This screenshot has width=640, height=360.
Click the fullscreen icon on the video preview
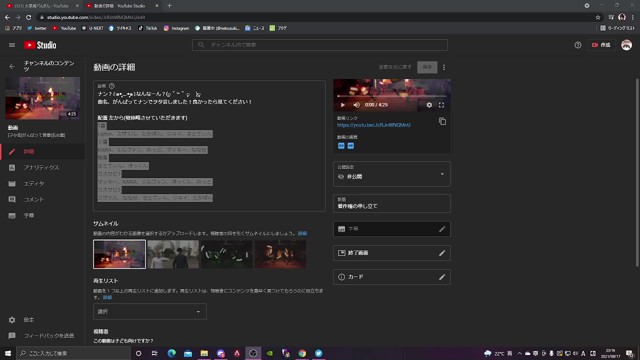pyautogui.click(x=441, y=105)
